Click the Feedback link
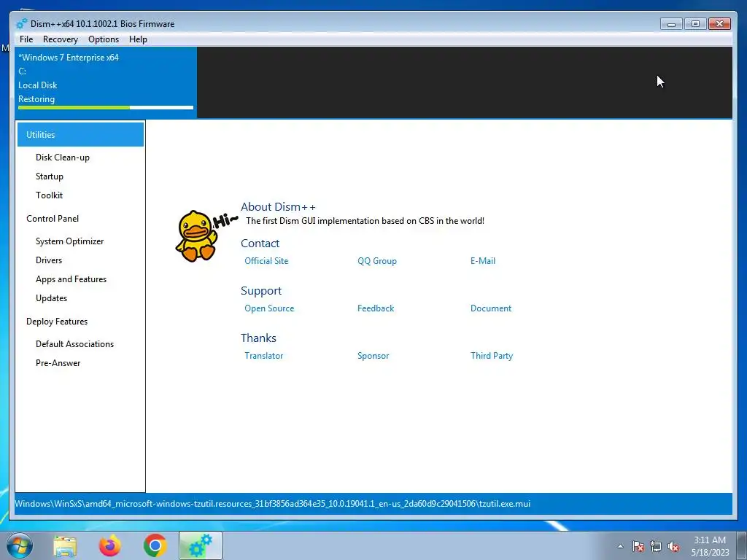 pos(376,308)
